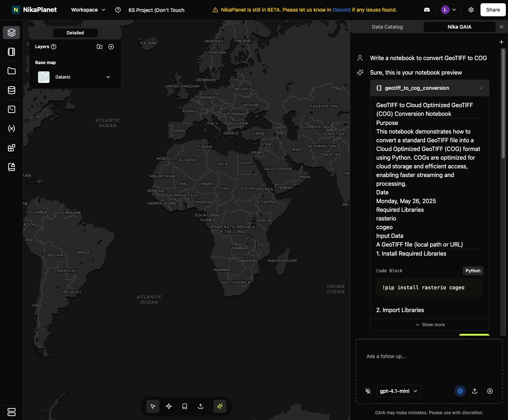Open the Layers panel icon in sidebar
This screenshot has width=508, height=420.
pyautogui.click(x=11, y=33)
